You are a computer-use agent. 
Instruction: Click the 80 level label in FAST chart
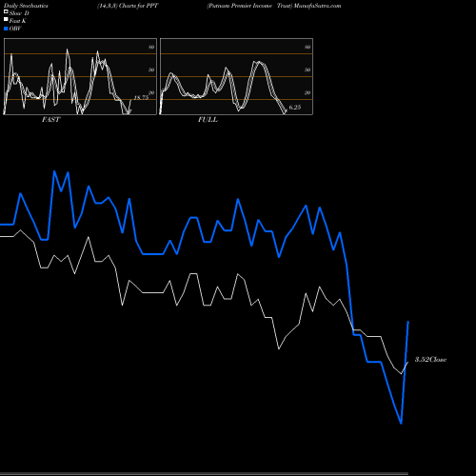[151, 47]
